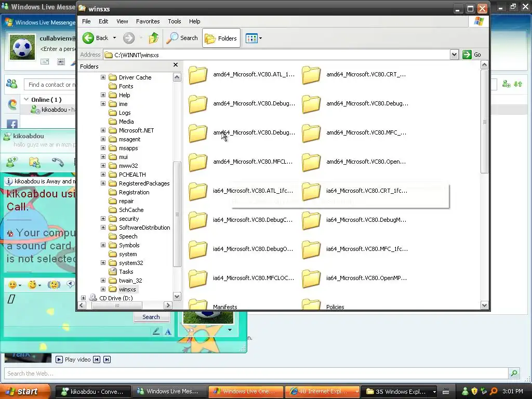This screenshot has height=399, width=532.
Task: Open the Help menu
Action: coord(194,21)
